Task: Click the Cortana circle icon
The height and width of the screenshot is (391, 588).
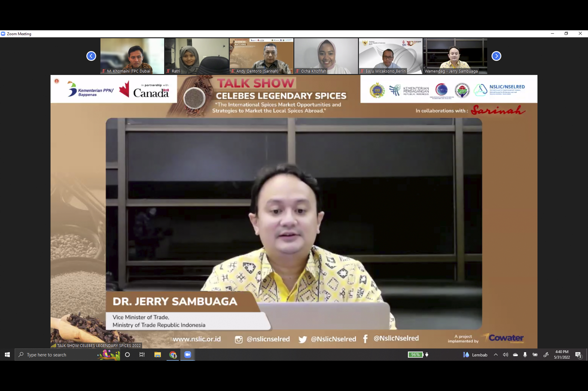Action: (x=127, y=355)
